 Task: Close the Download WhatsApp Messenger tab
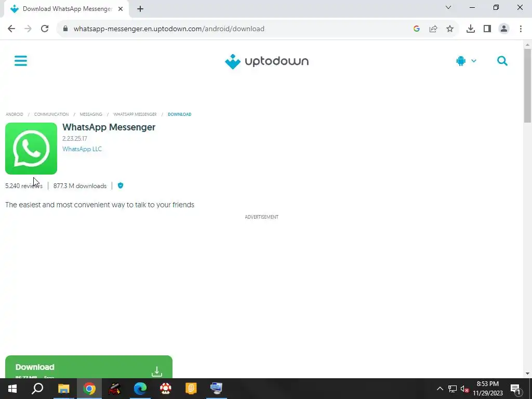pos(121,9)
